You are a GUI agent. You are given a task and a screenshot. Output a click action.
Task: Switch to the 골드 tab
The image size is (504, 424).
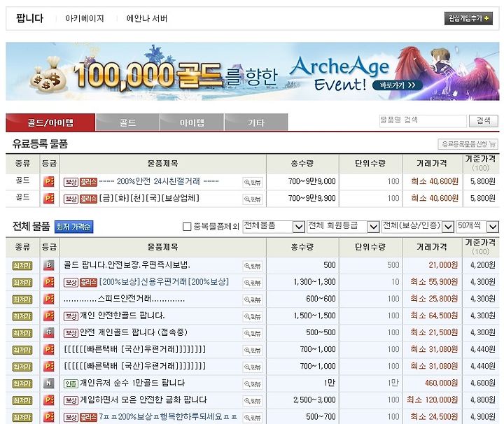(x=127, y=122)
